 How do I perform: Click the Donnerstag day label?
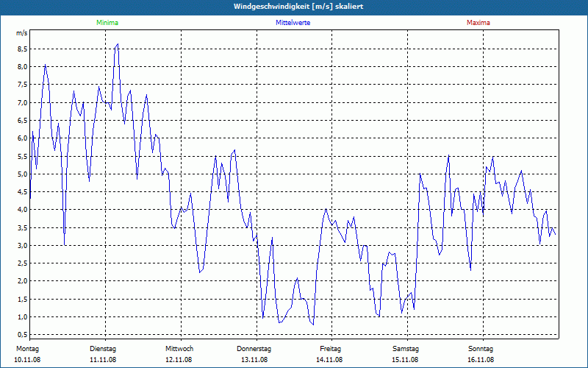point(254,349)
